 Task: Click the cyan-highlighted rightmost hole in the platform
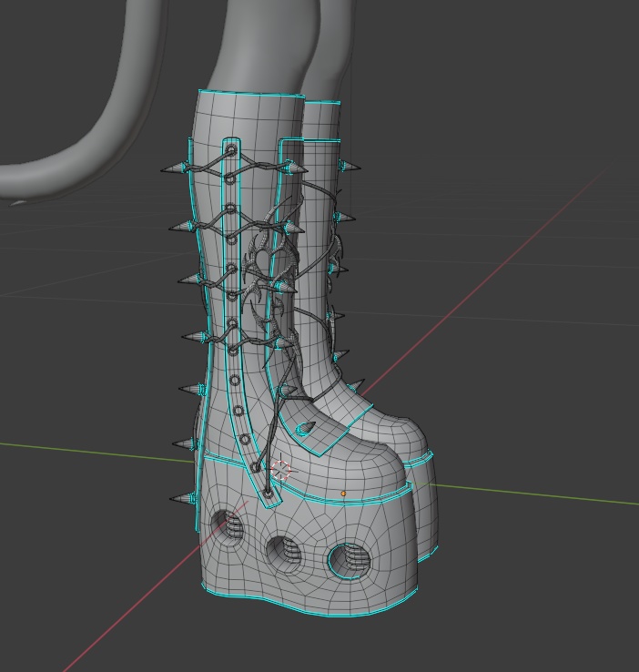coord(350,562)
